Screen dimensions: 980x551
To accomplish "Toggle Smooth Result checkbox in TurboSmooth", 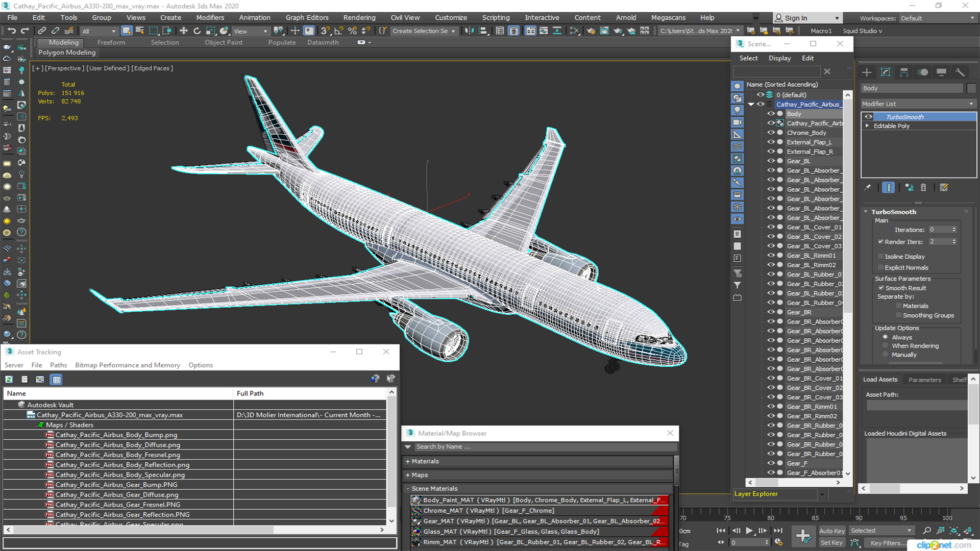I will (883, 287).
